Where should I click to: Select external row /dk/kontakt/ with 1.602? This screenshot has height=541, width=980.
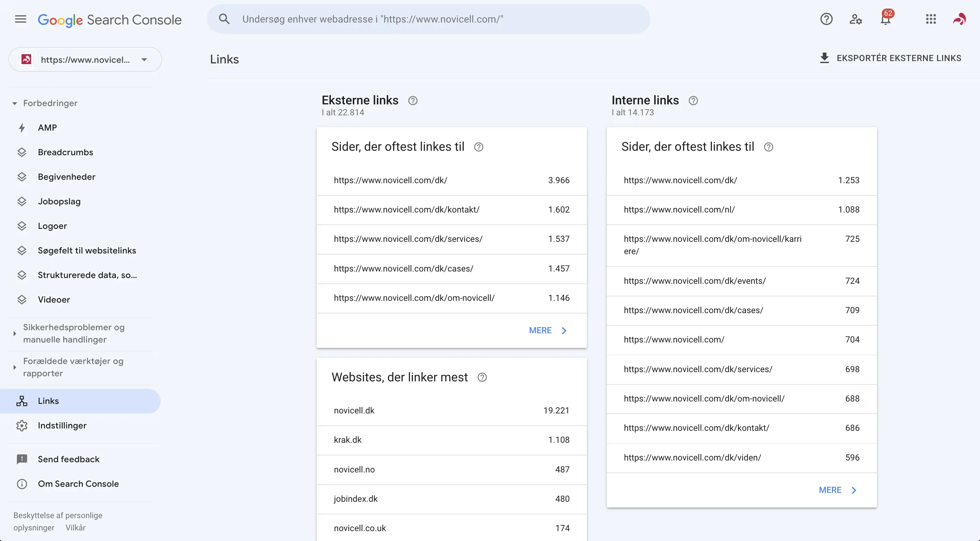coord(451,210)
